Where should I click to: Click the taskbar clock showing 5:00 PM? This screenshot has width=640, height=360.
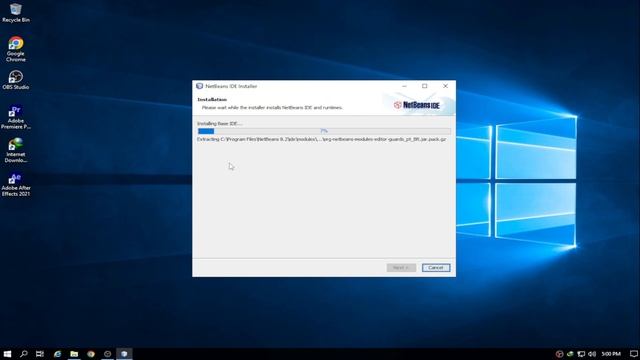611,354
